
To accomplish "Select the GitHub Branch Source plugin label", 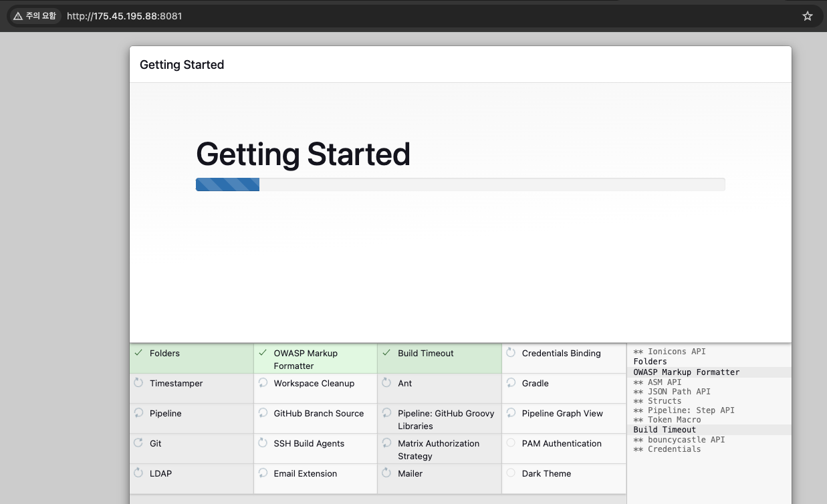I will pyautogui.click(x=319, y=413).
